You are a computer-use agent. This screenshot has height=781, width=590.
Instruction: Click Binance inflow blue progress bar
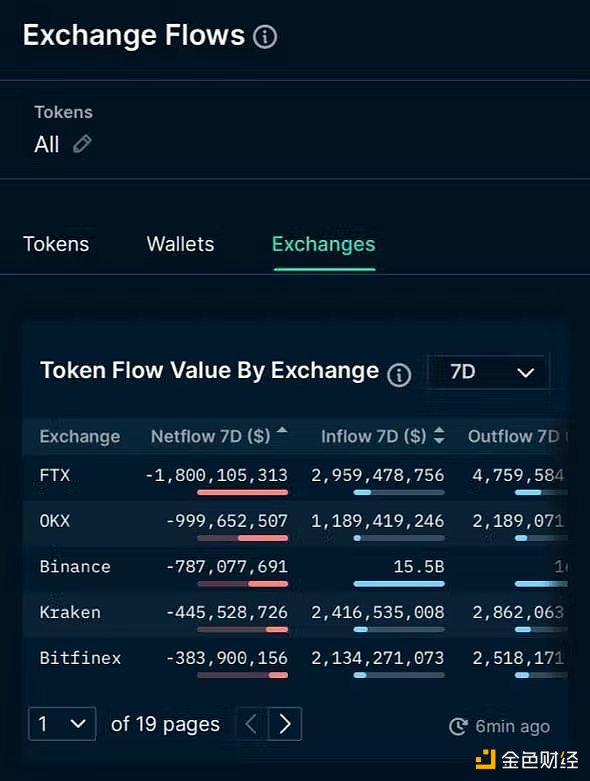(399, 584)
